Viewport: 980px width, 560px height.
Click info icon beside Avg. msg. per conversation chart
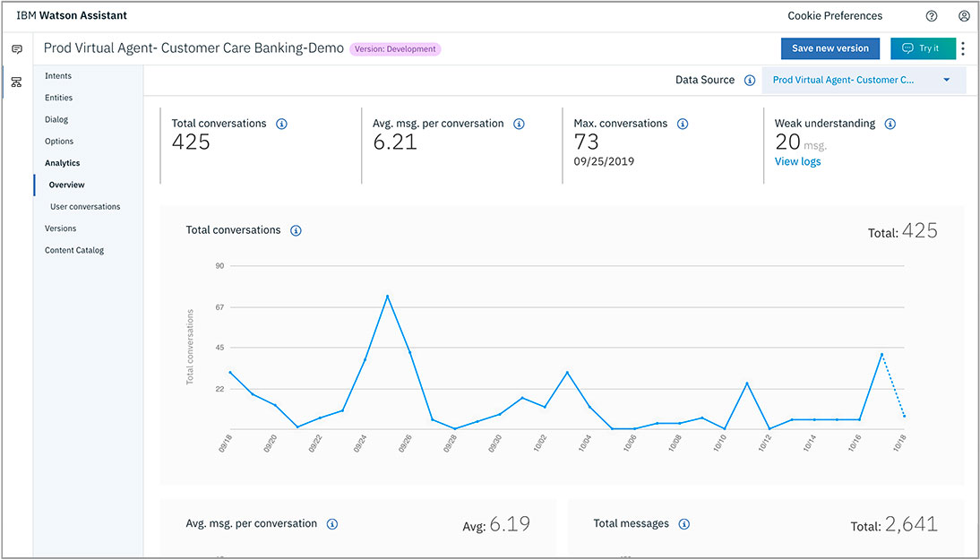(x=332, y=524)
